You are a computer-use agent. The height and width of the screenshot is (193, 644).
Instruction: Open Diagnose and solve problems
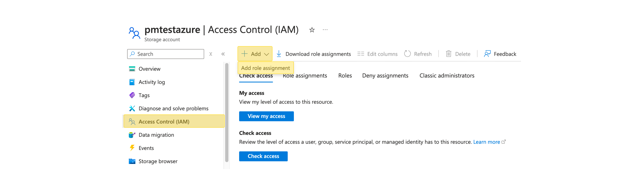pyautogui.click(x=174, y=108)
